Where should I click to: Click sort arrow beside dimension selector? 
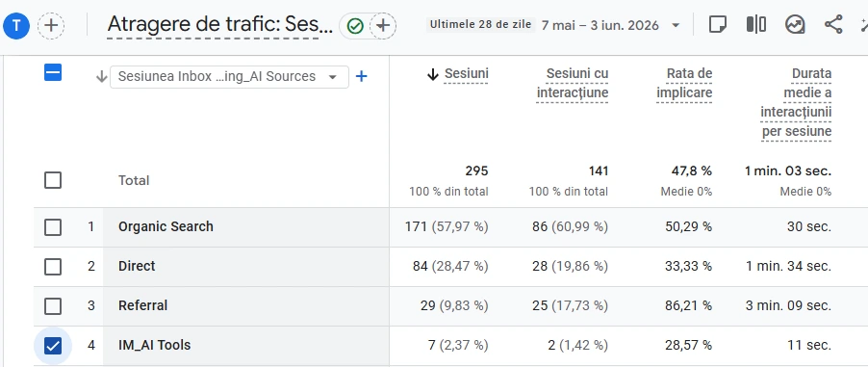point(101,77)
